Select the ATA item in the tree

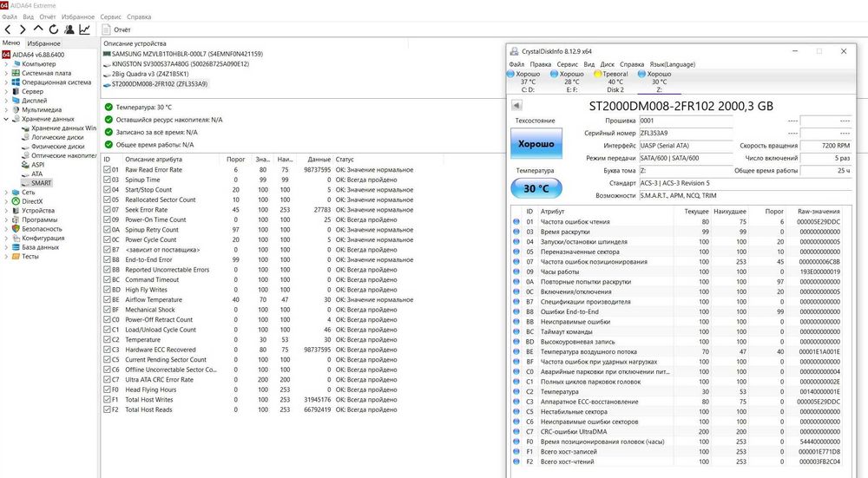click(36, 174)
